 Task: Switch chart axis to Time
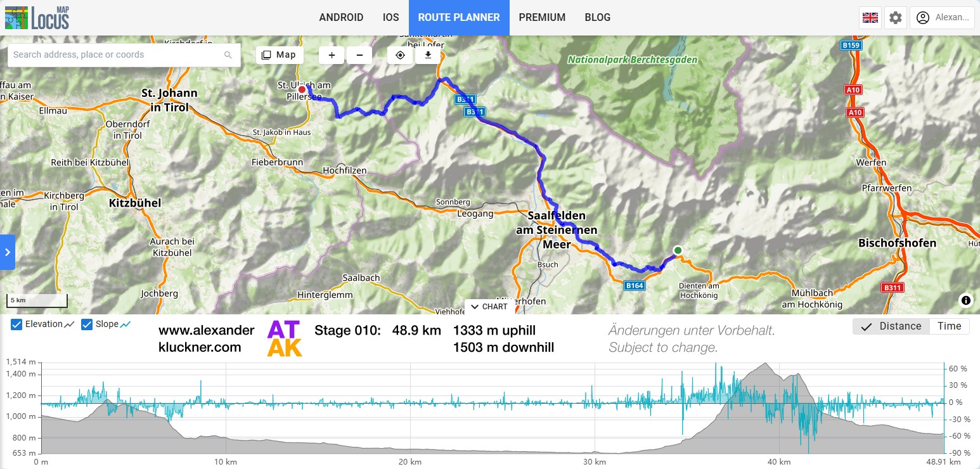tap(949, 326)
